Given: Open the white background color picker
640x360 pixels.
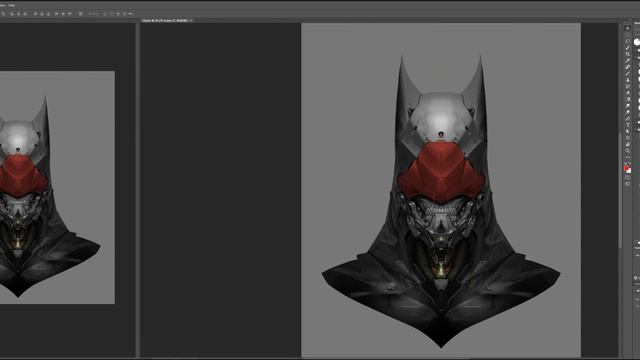Looking at the screenshot, I should [x=629, y=170].
